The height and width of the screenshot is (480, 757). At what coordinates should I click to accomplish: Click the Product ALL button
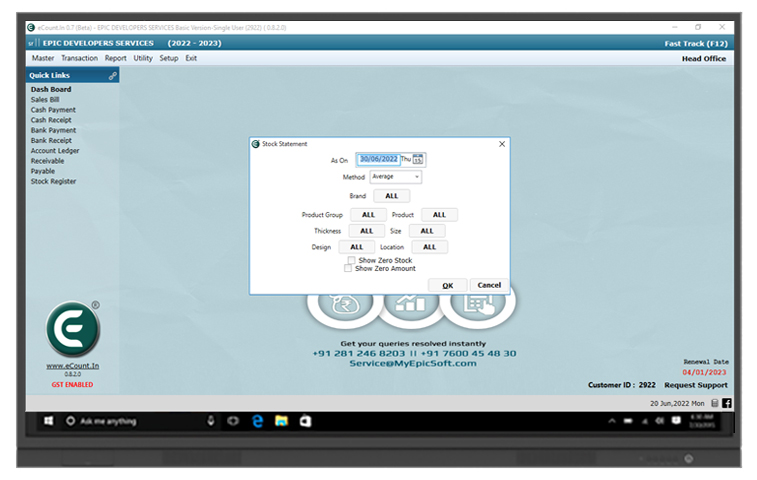[x=439, y=215]
